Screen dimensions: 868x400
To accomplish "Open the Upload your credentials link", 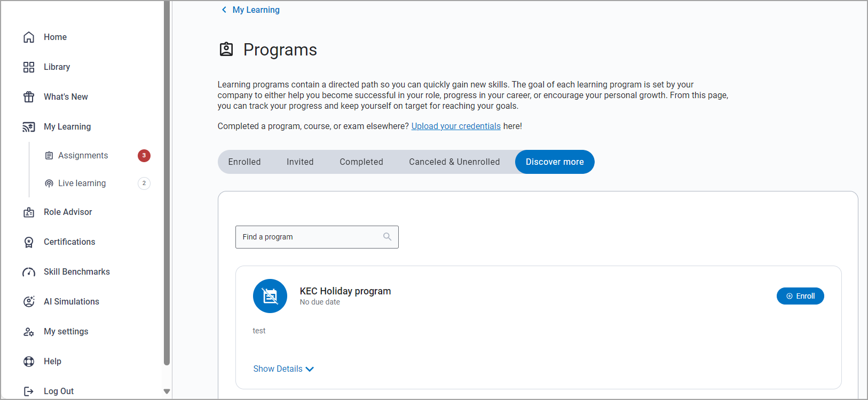I will (x=455, y=126).
